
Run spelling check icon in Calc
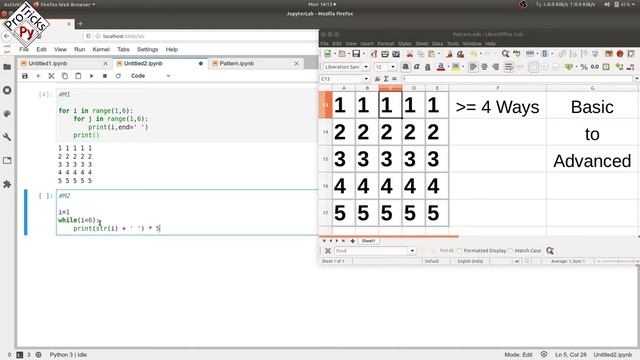(x=517, y=54)
